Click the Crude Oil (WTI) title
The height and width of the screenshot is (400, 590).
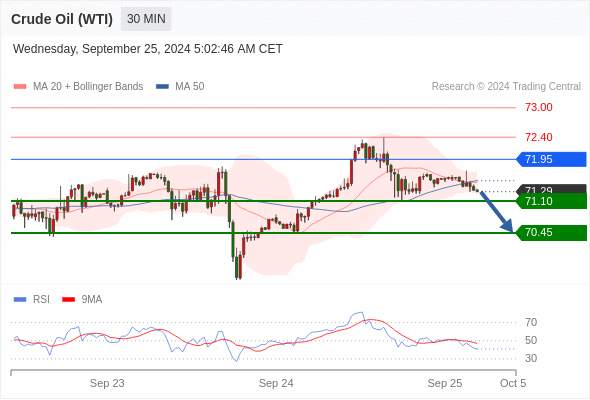[62, 19]
